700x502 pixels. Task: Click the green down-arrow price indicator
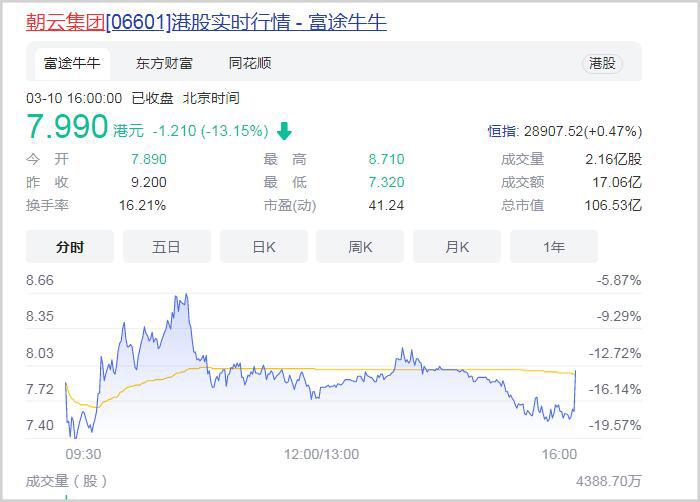tap(284, 131)
